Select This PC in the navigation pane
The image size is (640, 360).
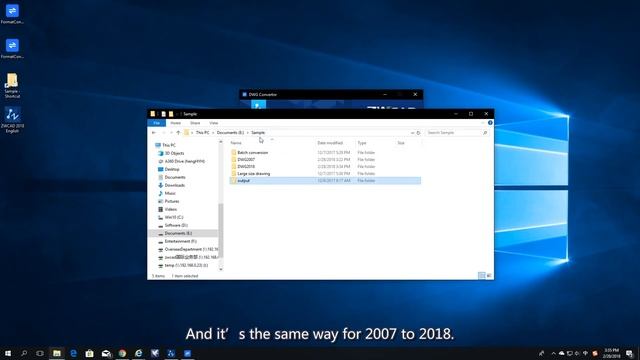(169, 145)
